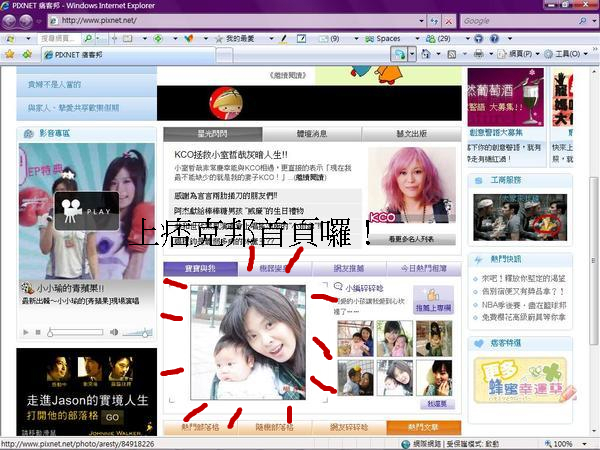Open link 感謝為害害兩肋插刀的朋友們
Screen dimensions: 600x450
(x=226, y=196)
